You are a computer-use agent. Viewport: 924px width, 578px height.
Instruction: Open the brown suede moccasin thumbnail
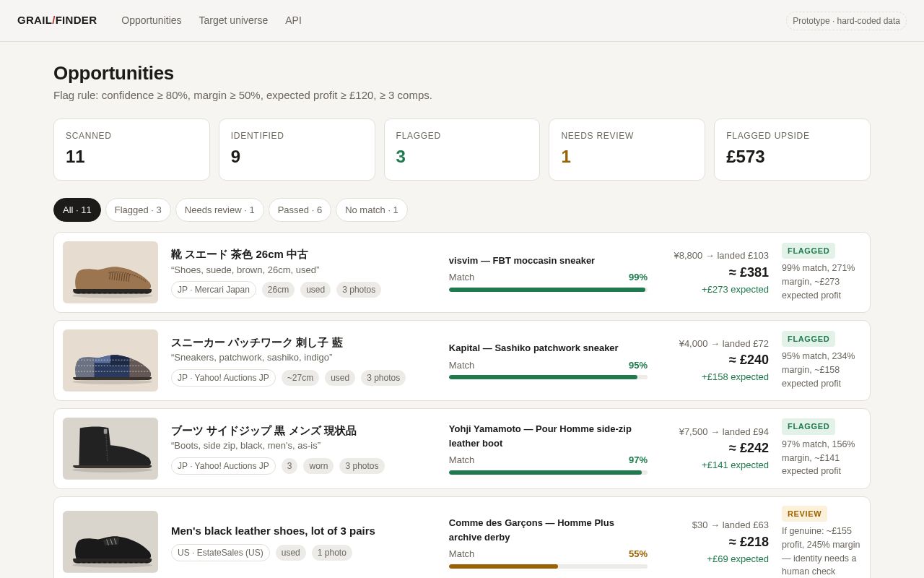point(110,272)
